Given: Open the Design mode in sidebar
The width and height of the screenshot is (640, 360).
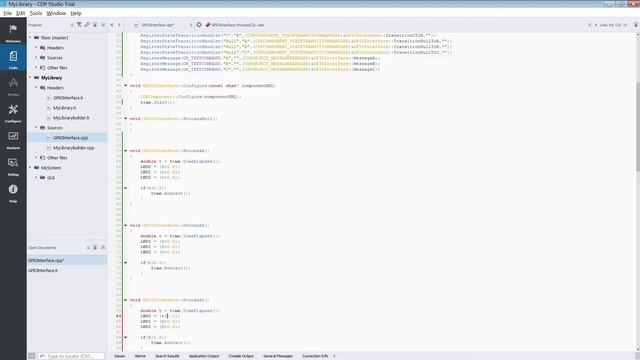Looking at the screenshot, I should 13,86.
